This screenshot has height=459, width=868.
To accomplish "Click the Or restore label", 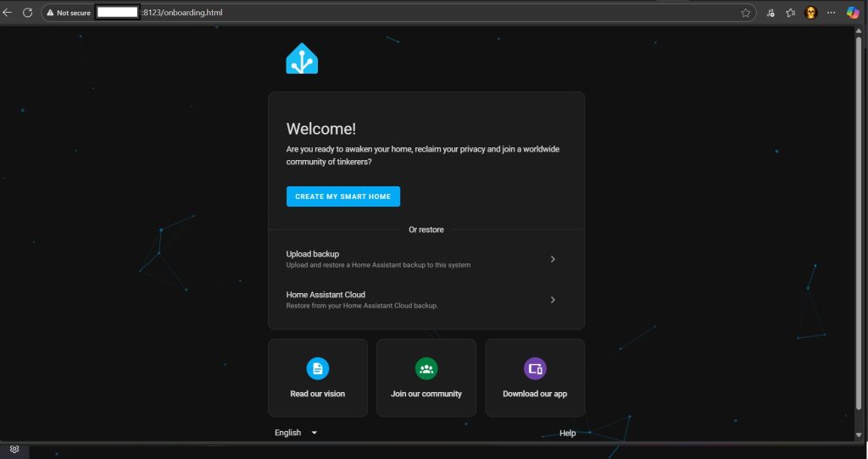I will click(426, 229).
